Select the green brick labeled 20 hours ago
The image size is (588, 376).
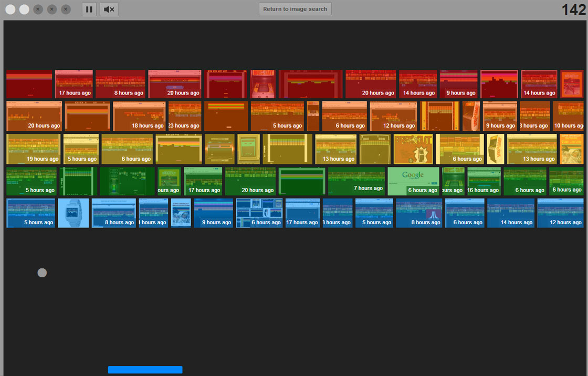pos(250,181)
